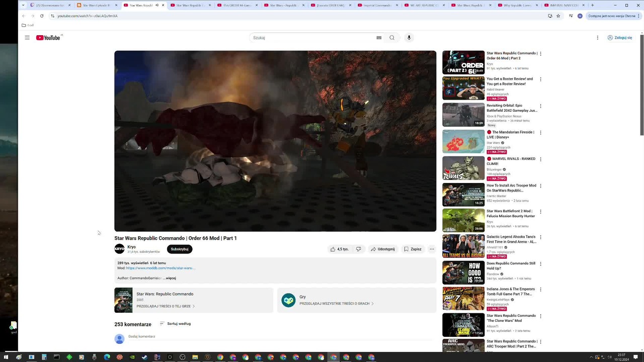Open options menu for Marvel Rivals video
The height and width of the screenshot is (362, 644).
(x=541, y=159)
